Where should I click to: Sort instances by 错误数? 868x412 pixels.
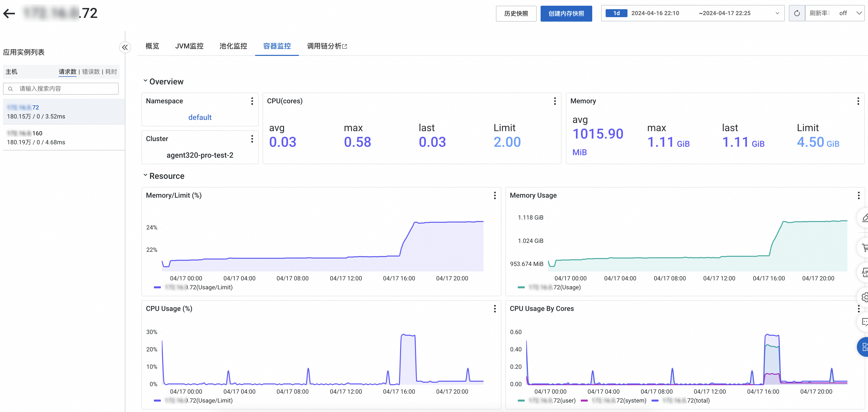(91, 72)
